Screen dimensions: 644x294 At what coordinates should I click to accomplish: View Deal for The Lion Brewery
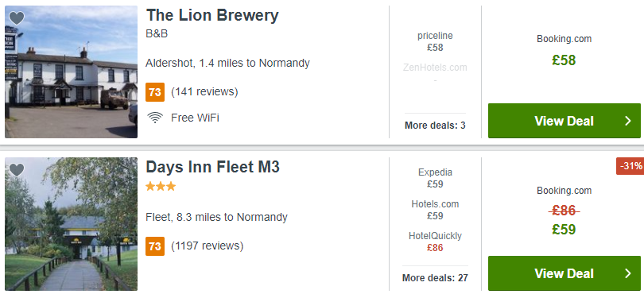click(564, 121)
